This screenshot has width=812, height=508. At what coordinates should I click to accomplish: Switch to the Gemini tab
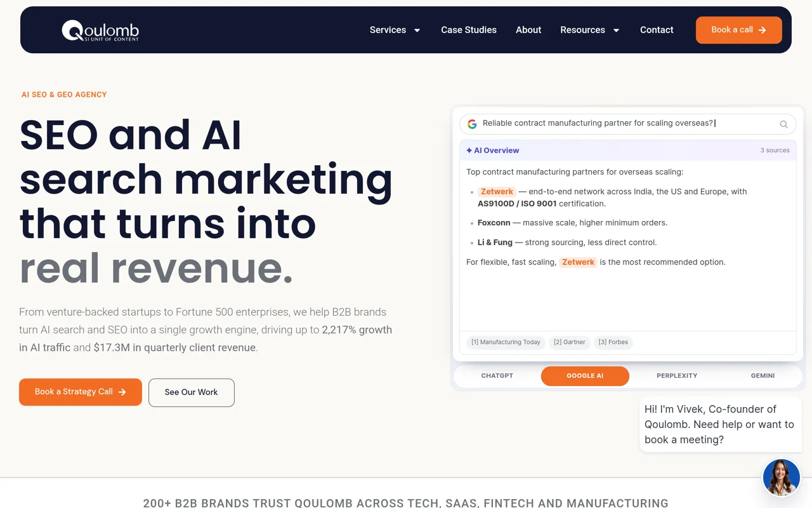pos(763,376)
